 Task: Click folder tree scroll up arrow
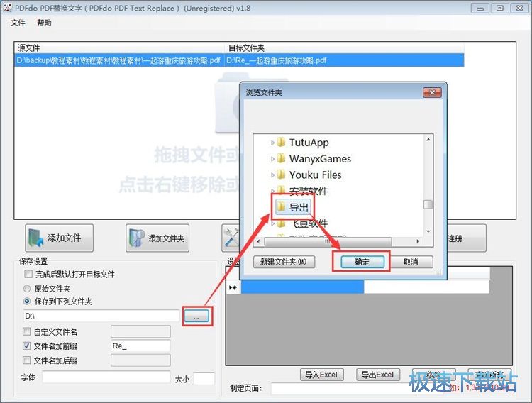(428, 140)
